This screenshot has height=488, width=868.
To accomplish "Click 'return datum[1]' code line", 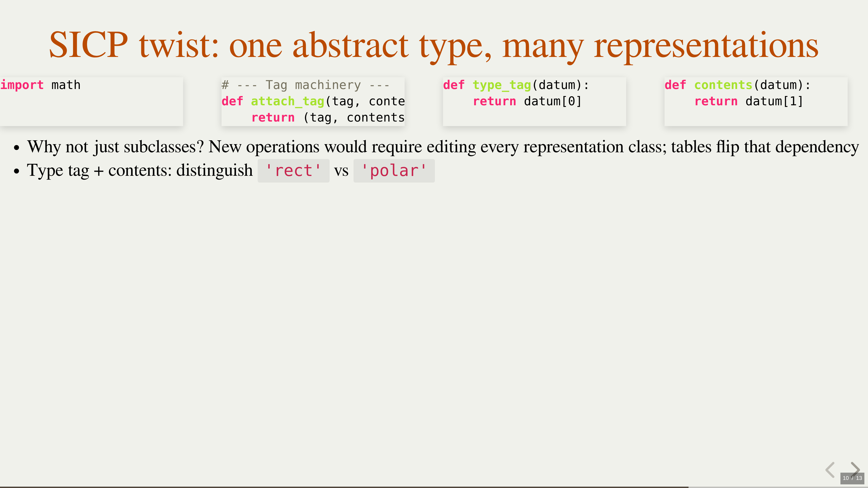I will point(749,101).
